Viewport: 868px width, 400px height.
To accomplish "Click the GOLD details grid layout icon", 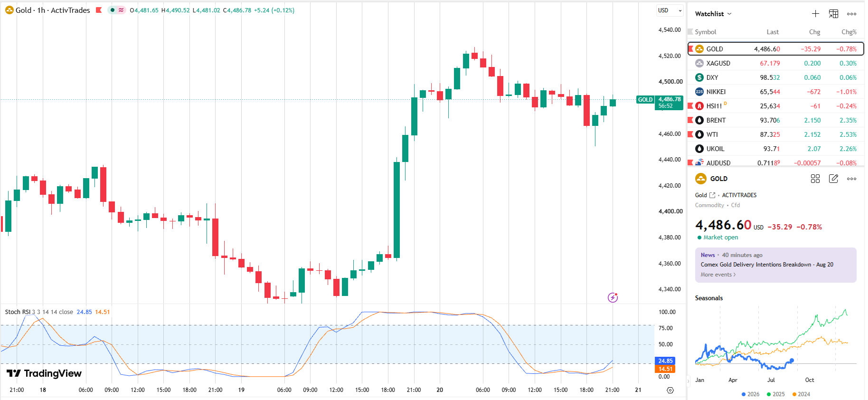I will [815, 179].
